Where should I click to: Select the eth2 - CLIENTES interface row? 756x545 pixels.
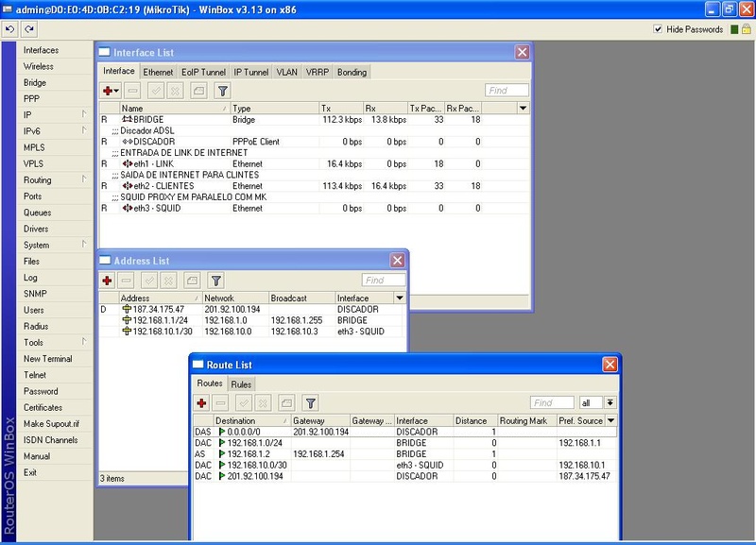(315, 186)
